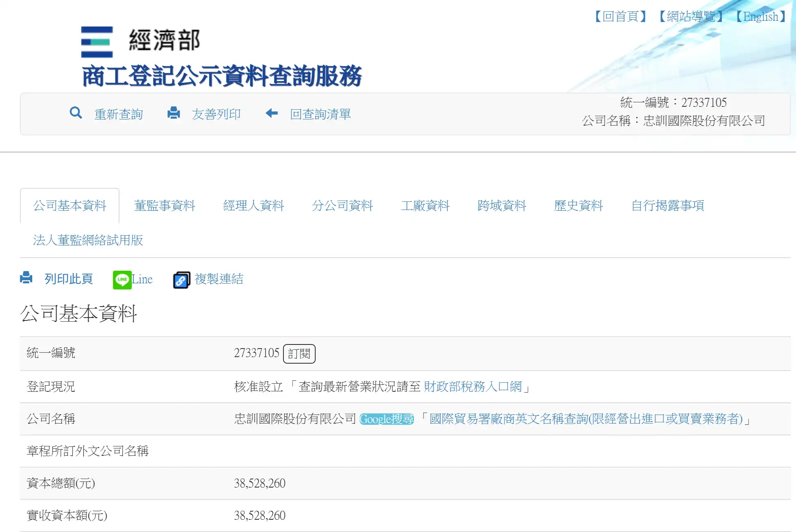Click the copy link icon beside 複製連結

(181, 280)
